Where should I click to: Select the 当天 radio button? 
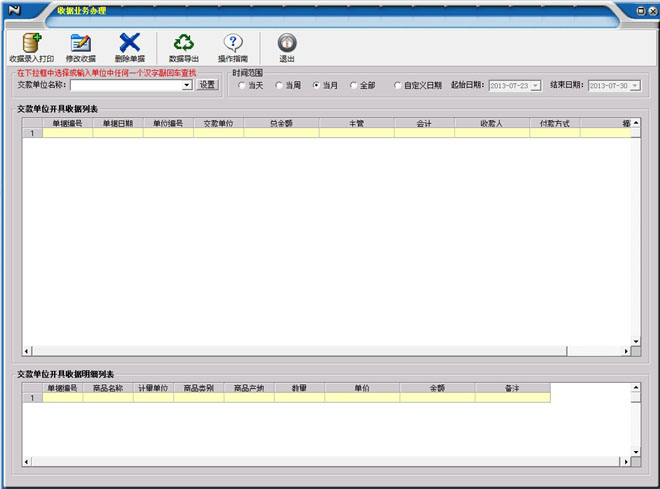(x=242, y=86)
